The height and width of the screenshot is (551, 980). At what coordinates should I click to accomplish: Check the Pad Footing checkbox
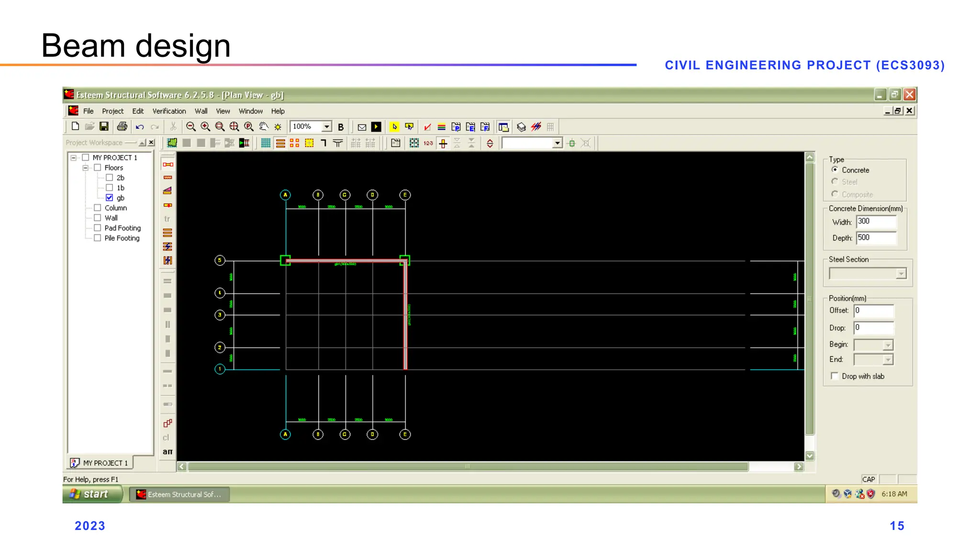pos(98,228)
